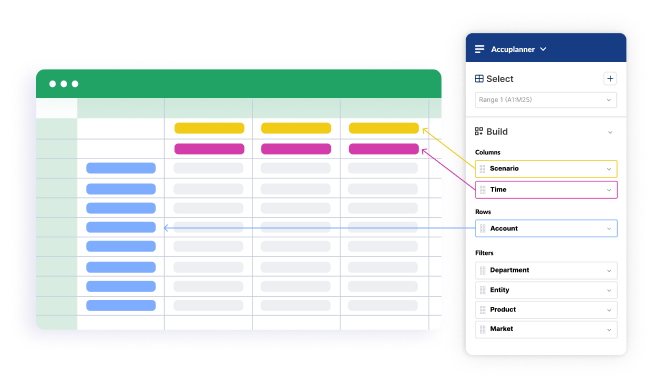Click the plus button next to Select

pos(610,79)
